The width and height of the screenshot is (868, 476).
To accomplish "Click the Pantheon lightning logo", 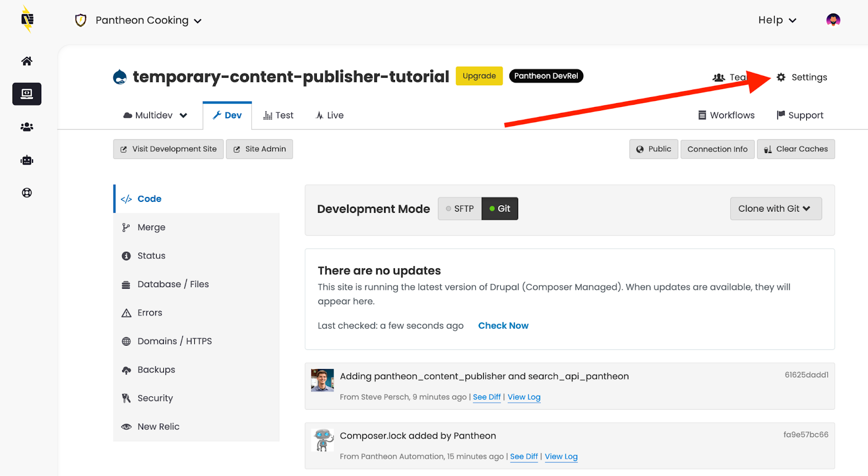I will click(x=27, y=20).
